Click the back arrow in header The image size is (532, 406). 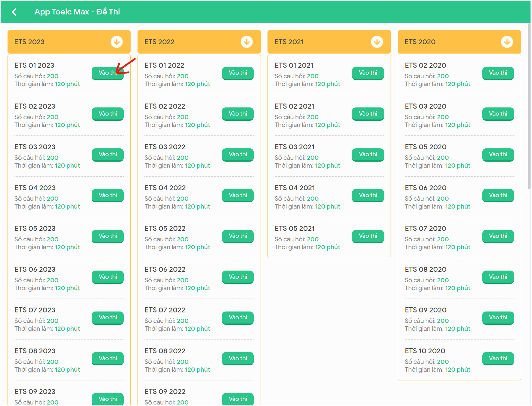point(14,12)
